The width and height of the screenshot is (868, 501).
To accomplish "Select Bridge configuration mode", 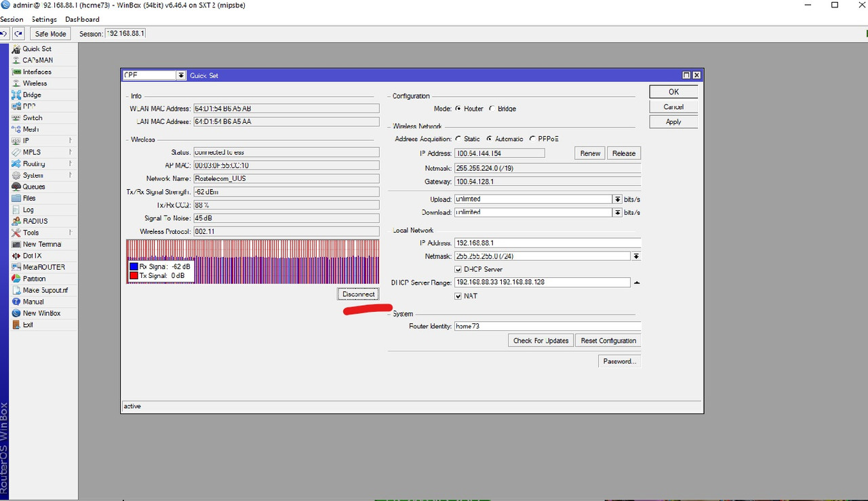I will point(492,108).
